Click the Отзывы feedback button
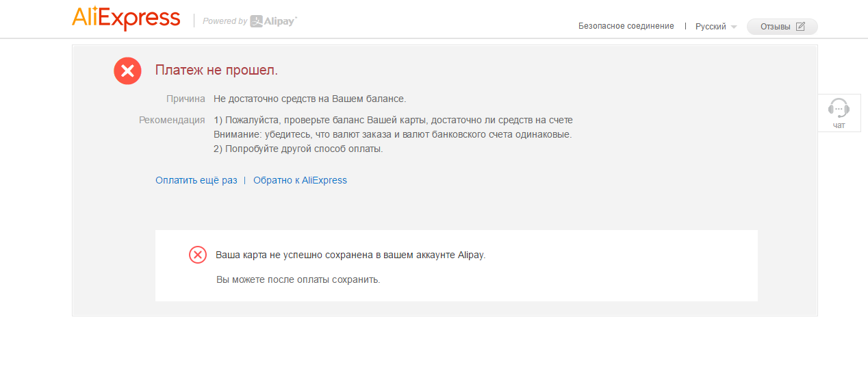The height and width of the screenshot is (365, 868). pos(782,27)
